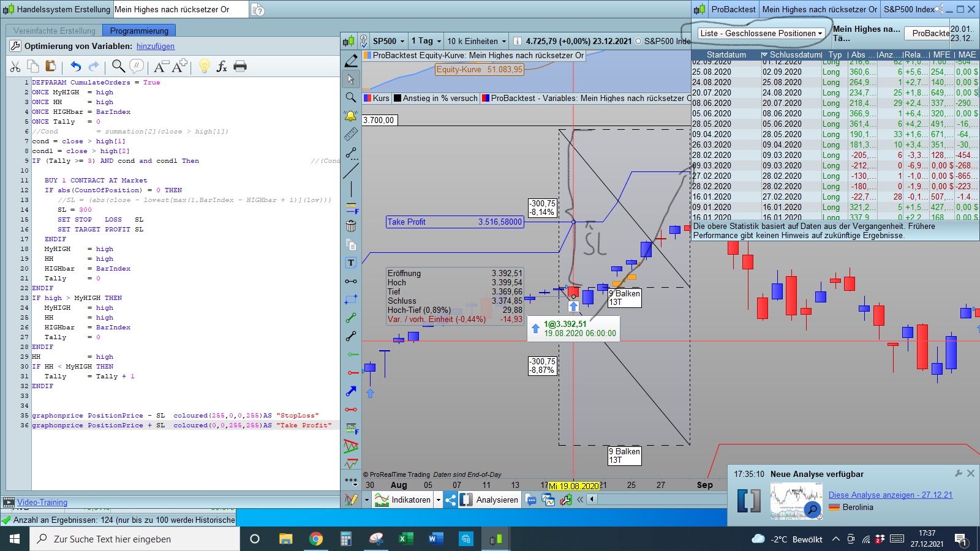The height and width of the screenshot is (551, 980).
Task: Open the Mein Highes na... Tä... tab
Action: (867, 33)
